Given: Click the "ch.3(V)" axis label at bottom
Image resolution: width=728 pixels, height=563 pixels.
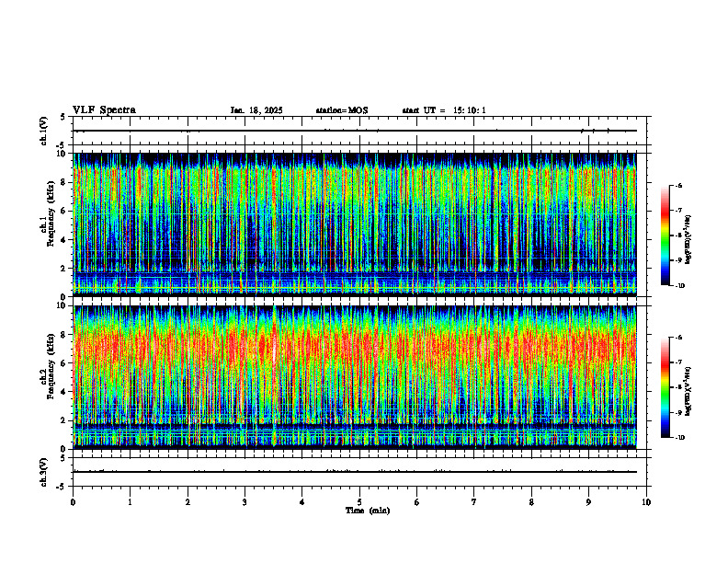Looking at the screenshot, I should [44, 472].
